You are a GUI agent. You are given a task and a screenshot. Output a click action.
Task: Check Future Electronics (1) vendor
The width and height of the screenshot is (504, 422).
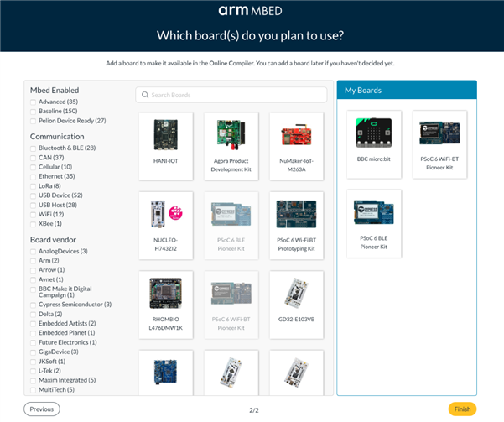(33, 342)
